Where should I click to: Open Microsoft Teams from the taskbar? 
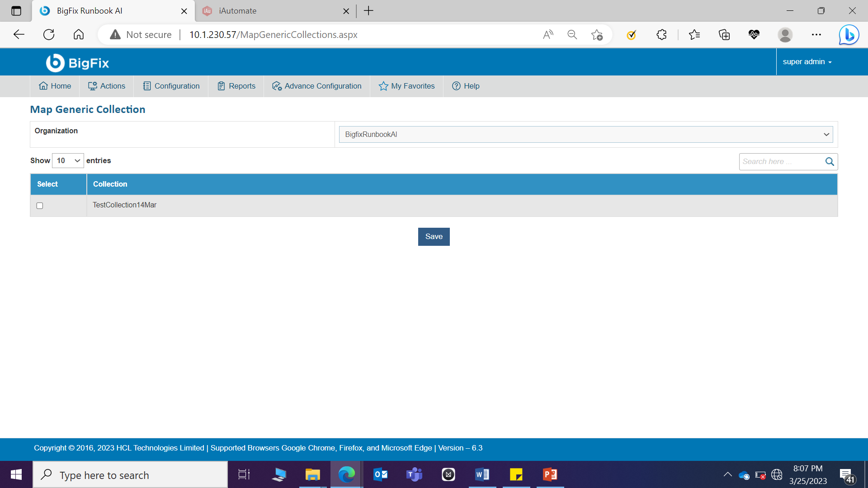click(414, 474)
